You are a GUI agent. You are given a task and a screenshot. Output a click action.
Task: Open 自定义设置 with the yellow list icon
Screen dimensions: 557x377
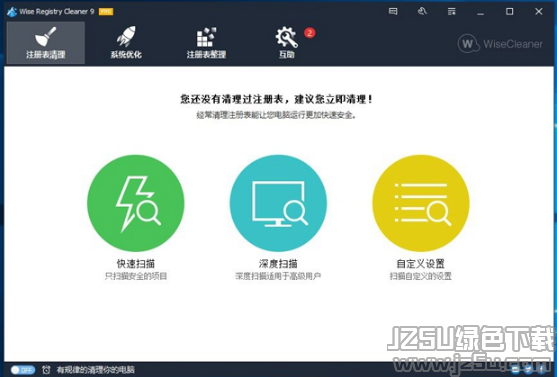(421, 203)
